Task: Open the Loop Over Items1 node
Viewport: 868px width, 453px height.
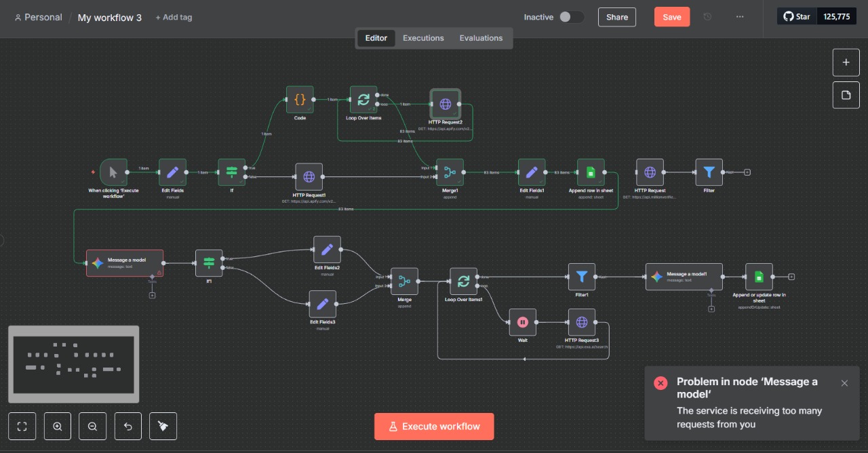Action: pyautogui.click(x=463, y=281)
